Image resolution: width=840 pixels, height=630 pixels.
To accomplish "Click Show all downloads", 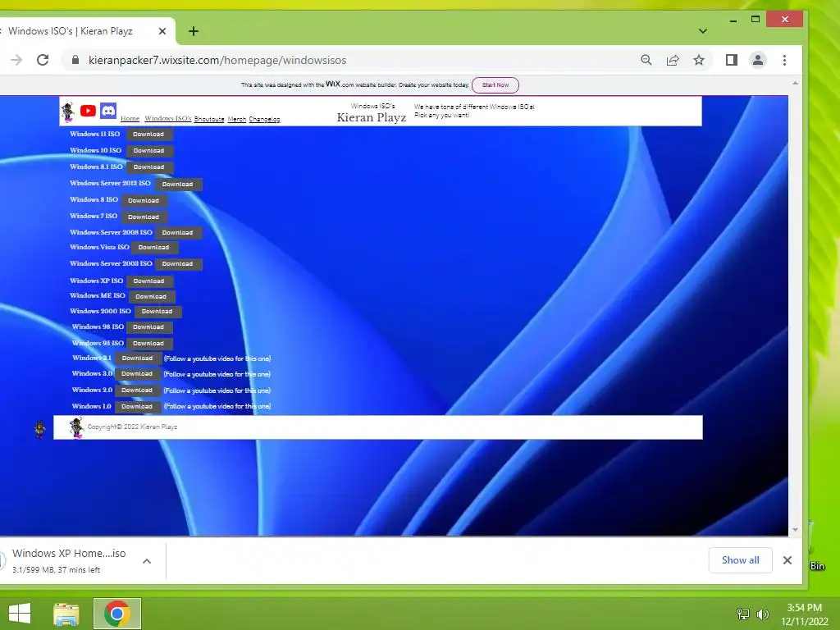I will [741, 560].
